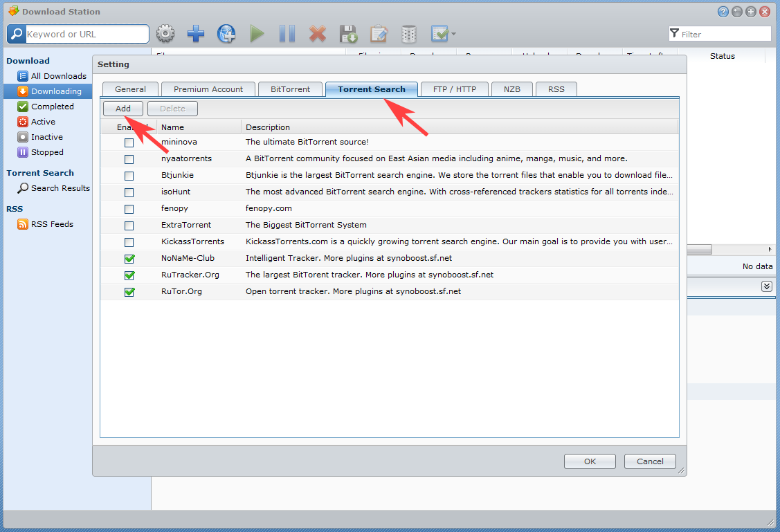Image resolution: width=780 pixels, height=532 pixels.
Task: Uncheck the RuTor.Org checkbox
Action: pyautogui.click(x=129, y=292)
